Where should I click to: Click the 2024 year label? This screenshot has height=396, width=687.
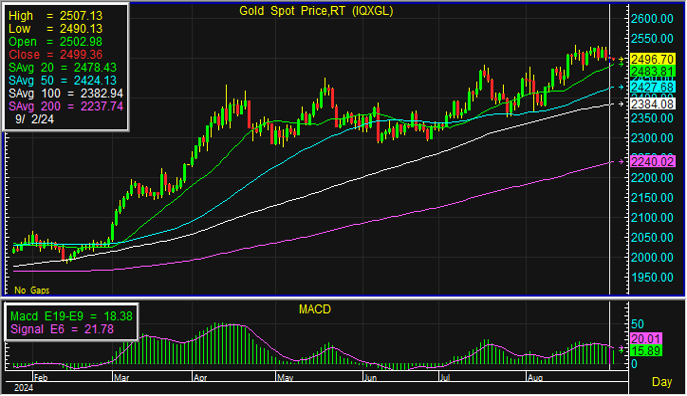tap(24, 388)
